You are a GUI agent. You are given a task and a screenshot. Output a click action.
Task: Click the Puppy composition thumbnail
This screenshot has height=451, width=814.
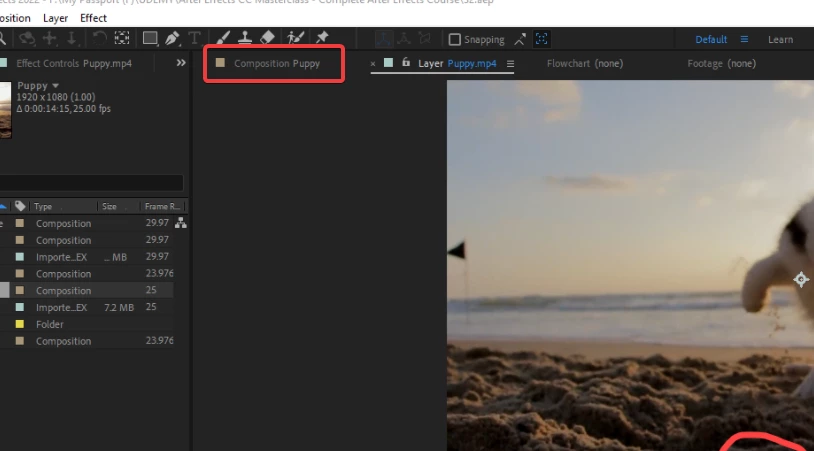click(5, 110)
